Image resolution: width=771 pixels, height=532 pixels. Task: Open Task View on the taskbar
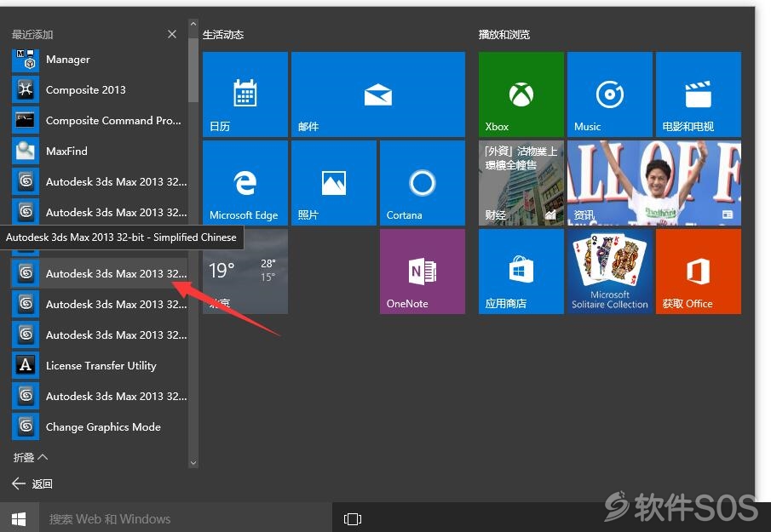[x=353, y=518]
